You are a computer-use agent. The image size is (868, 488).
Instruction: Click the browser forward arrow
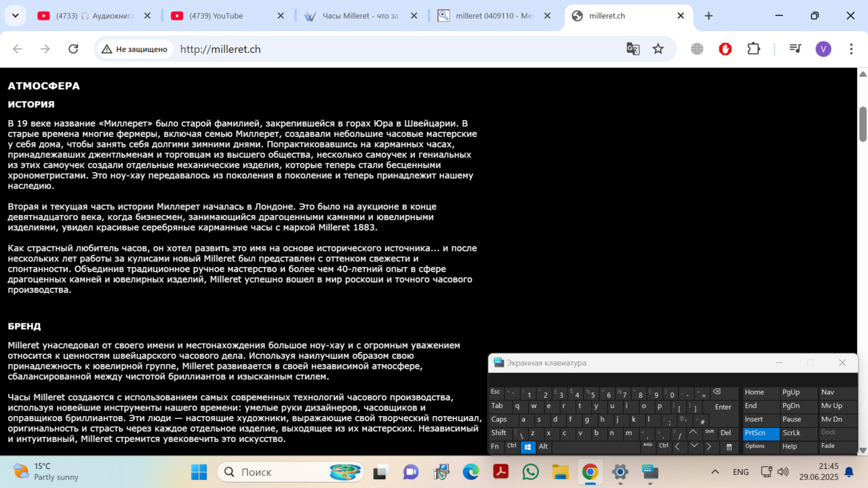click(45, 49)
